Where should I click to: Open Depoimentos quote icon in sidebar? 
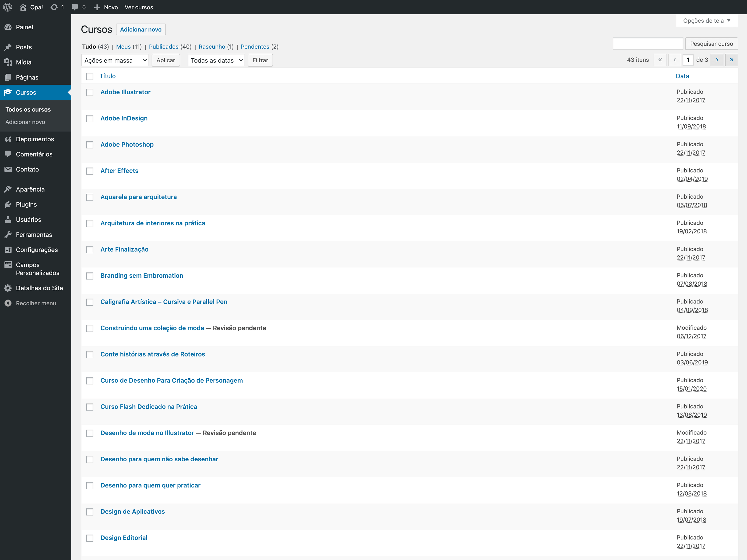(x=8, y=139)
